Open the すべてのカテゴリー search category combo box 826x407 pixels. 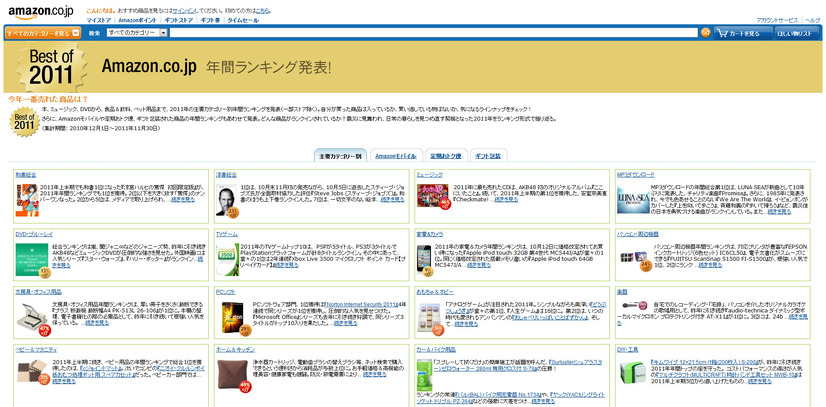137,33
